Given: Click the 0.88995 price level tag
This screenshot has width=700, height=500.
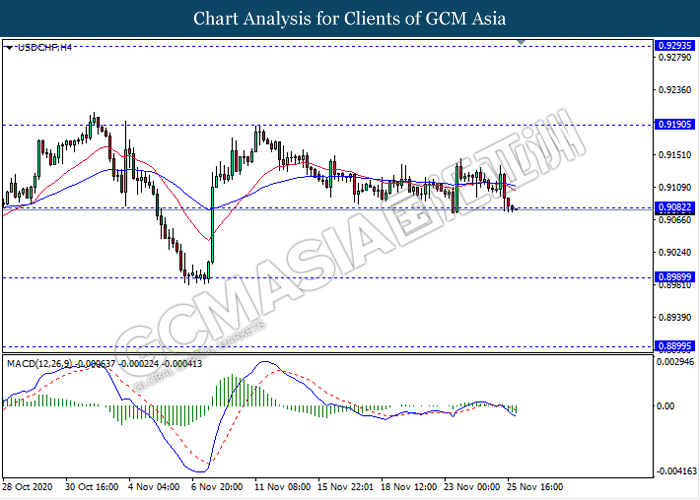Looking at the screenshot, I should (x=673, y=347).
